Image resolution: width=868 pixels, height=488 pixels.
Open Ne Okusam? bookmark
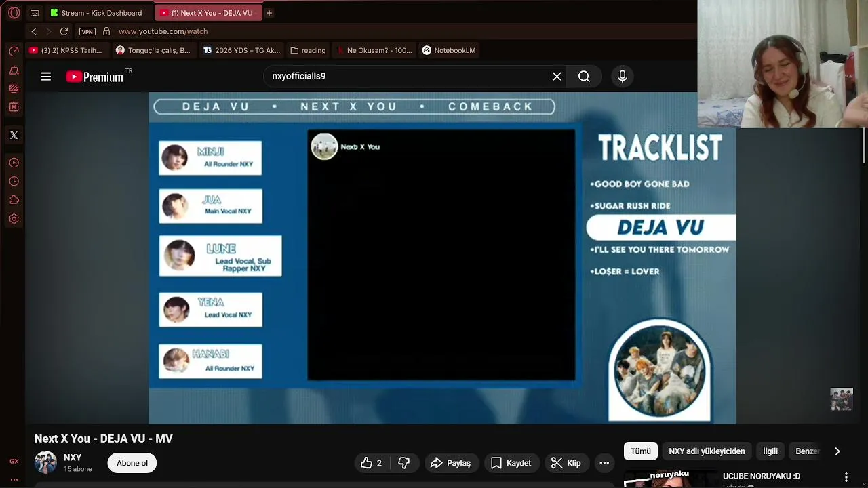coord(374,50)
